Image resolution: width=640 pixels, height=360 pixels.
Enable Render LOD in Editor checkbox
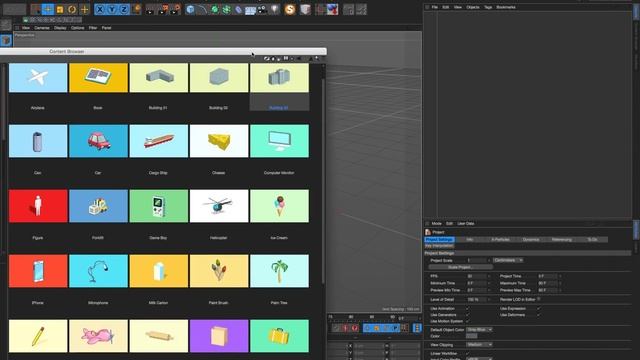539,299
